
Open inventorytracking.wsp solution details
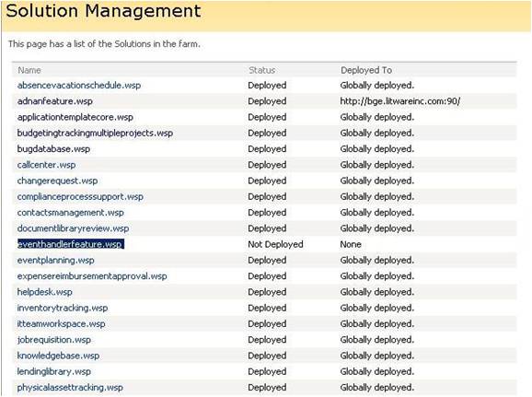63,308
